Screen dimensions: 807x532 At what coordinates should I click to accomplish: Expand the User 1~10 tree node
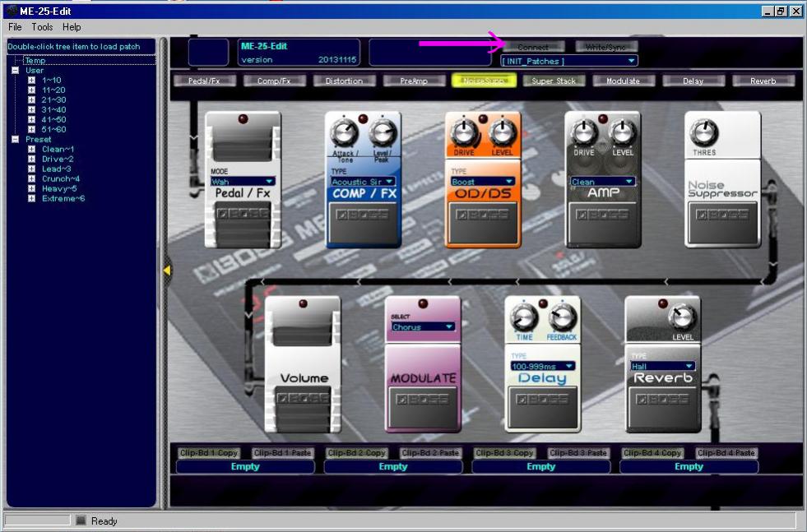[31, 81]
